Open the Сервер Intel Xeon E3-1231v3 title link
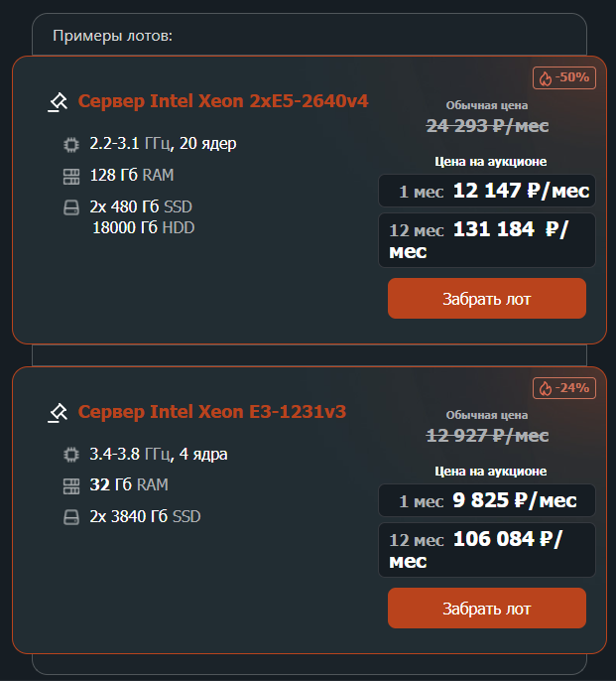 (211, 411)
